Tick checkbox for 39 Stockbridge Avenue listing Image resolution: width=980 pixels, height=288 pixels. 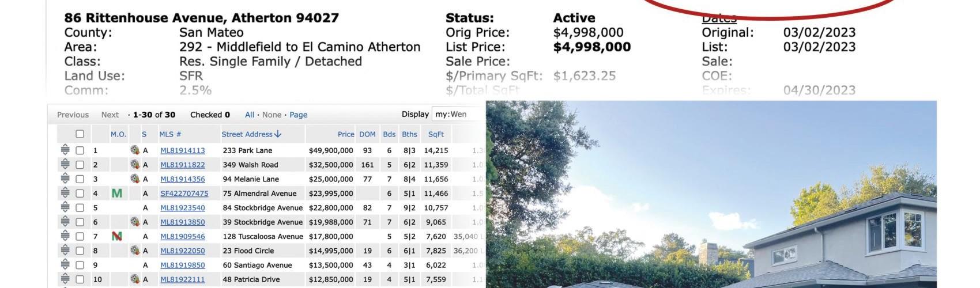tap(80, 222)
